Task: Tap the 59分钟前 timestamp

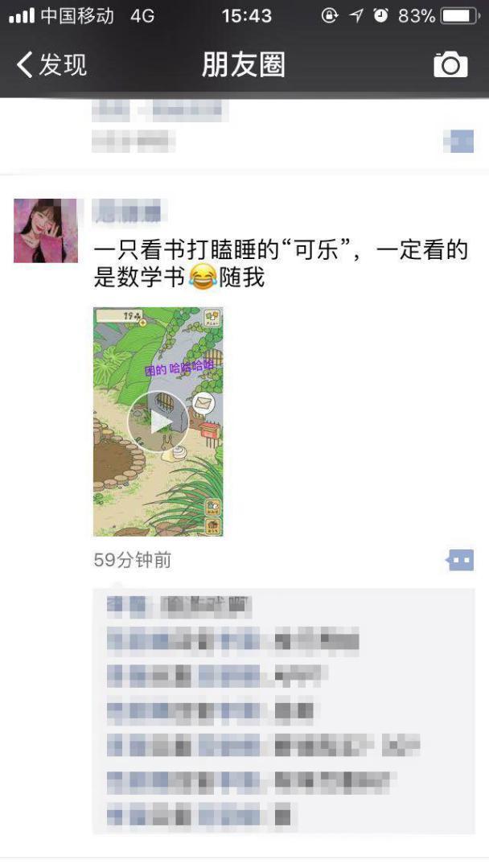Action: tap(132, 560)
